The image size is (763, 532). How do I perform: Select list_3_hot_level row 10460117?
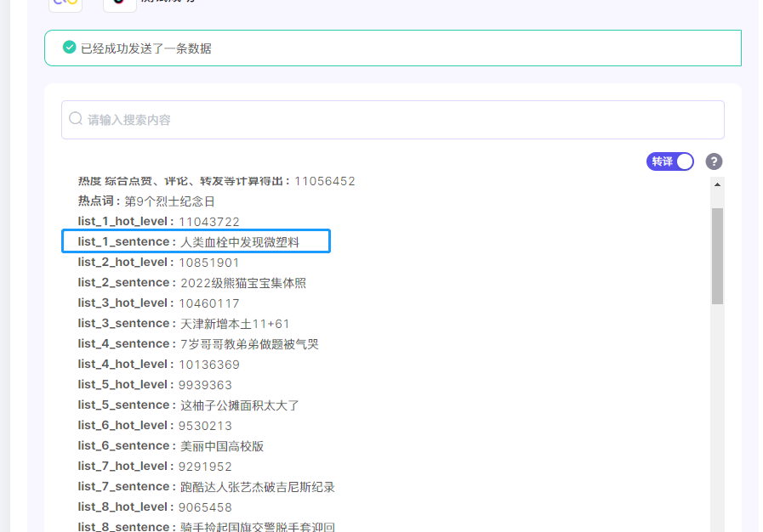[x=158, y=303]
